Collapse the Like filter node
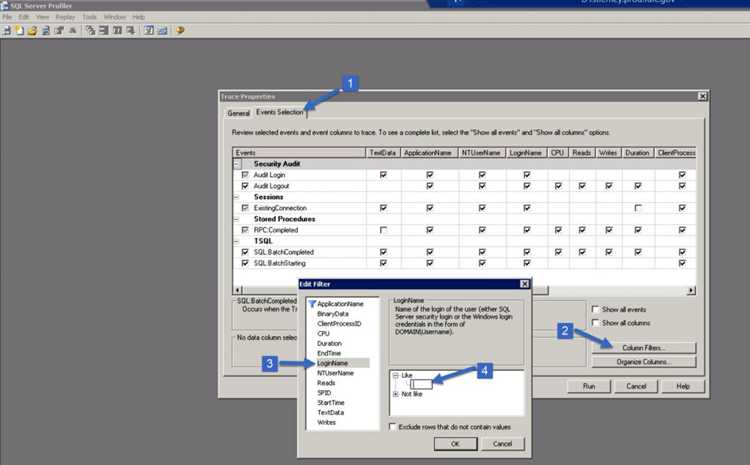The image size is (750, 465). (396, 375)
